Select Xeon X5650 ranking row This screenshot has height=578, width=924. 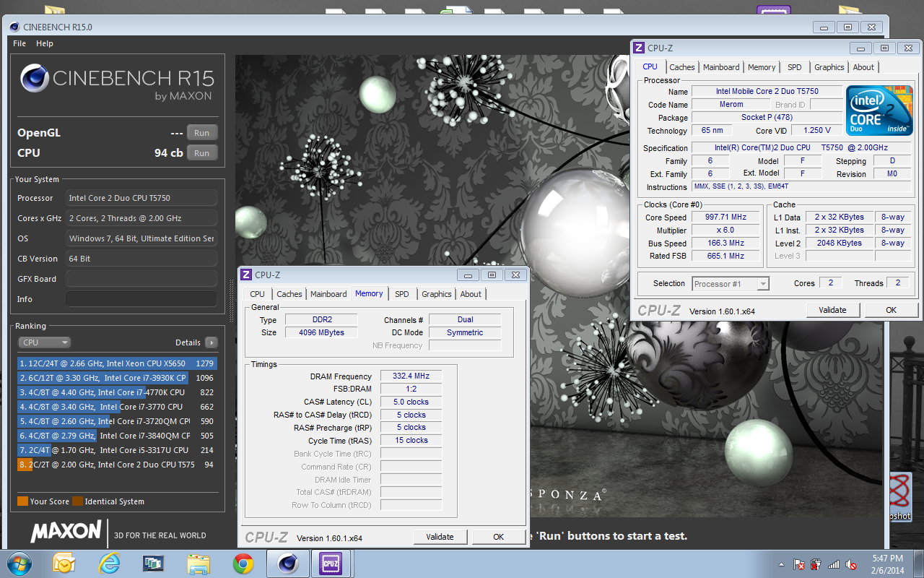(x=118, y=363)
